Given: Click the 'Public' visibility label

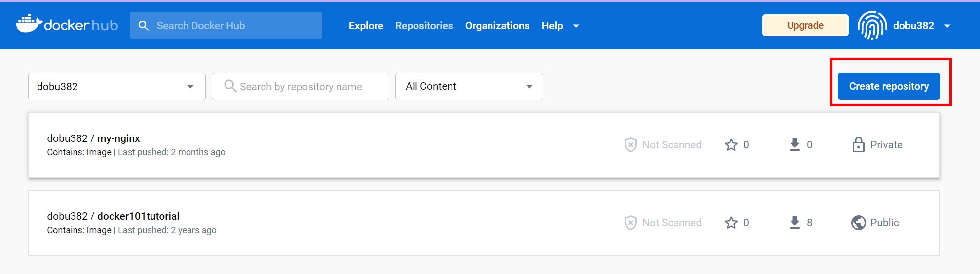Looking at the screenshot, I should (x=885, y=223).
